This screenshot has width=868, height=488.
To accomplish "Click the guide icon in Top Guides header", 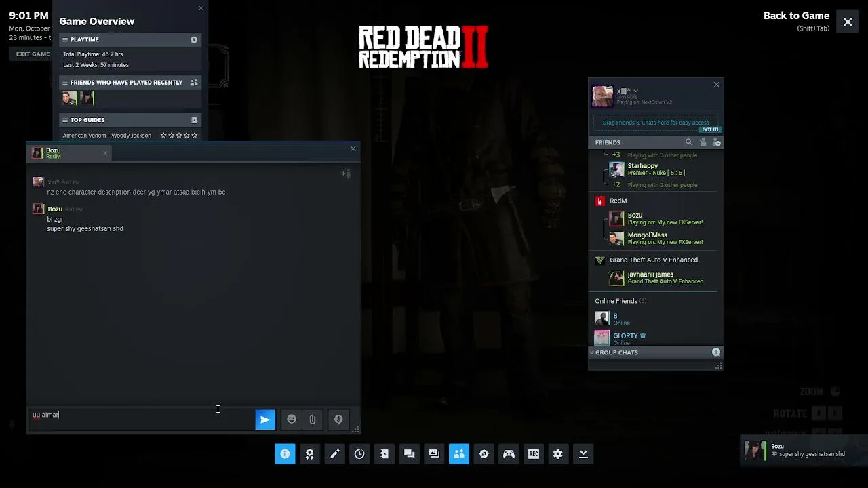I will coord(194,120).
